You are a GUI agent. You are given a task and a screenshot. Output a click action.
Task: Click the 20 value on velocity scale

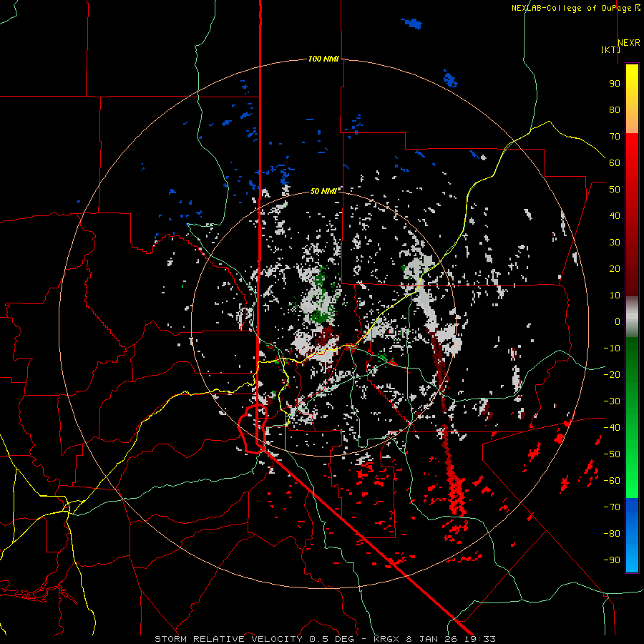point(615,268)
